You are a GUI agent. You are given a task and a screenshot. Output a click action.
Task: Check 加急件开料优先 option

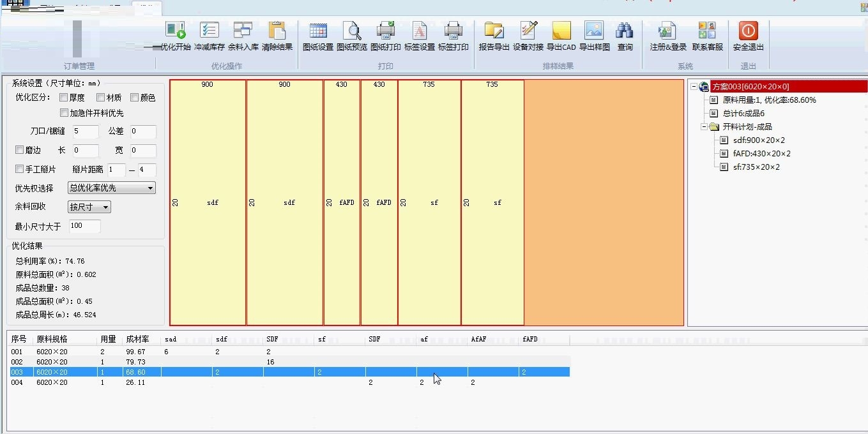(64, 113)
